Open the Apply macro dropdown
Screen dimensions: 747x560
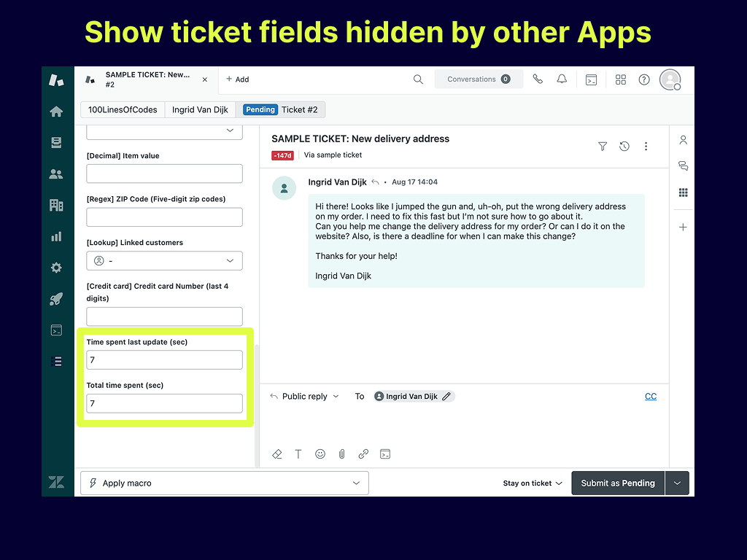225,483
